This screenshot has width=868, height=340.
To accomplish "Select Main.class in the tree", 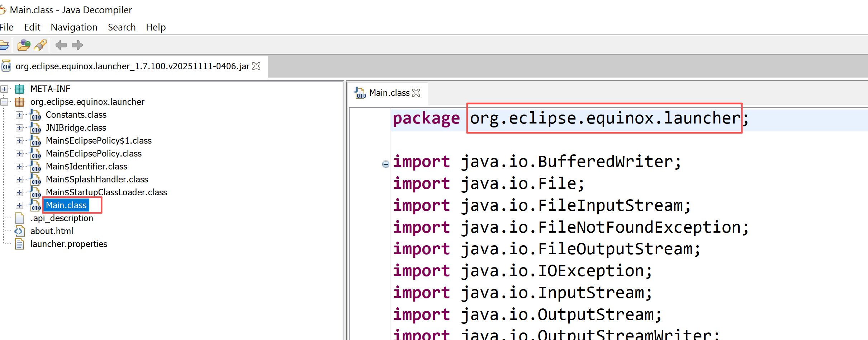I will pos(66,205).
